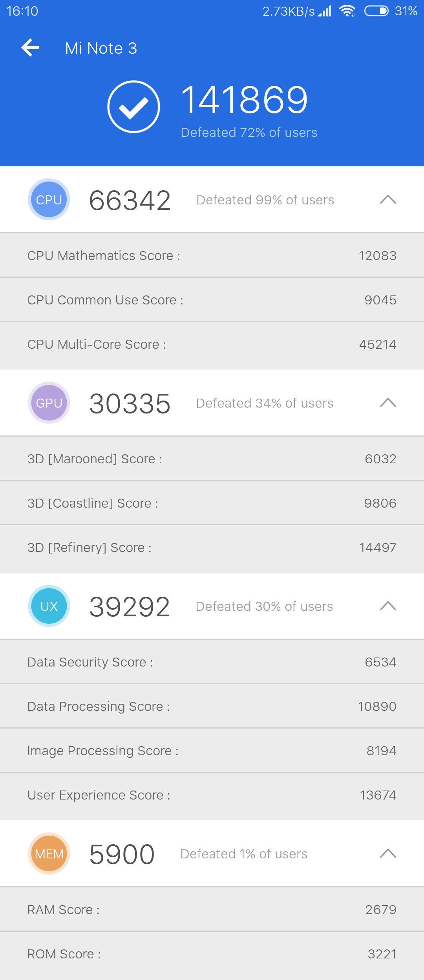Tap the signal strength status icon
Viewport: 424px width, 980px height.
325,11
